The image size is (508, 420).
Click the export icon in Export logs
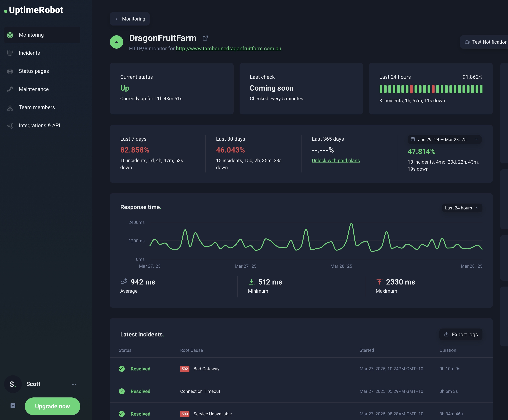tap(446, 334)
